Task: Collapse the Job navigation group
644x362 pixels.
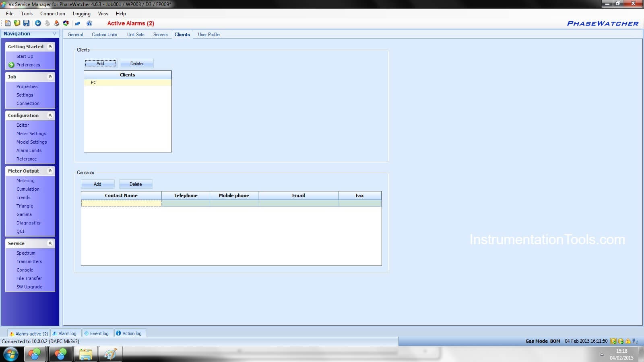Action: pos(50,77)
